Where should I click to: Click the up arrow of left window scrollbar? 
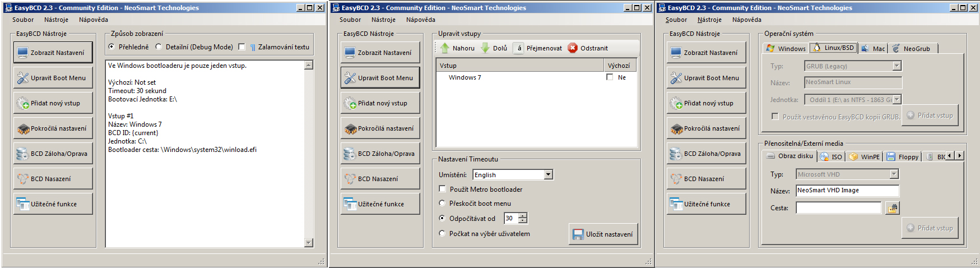click(x=309, y=65)
